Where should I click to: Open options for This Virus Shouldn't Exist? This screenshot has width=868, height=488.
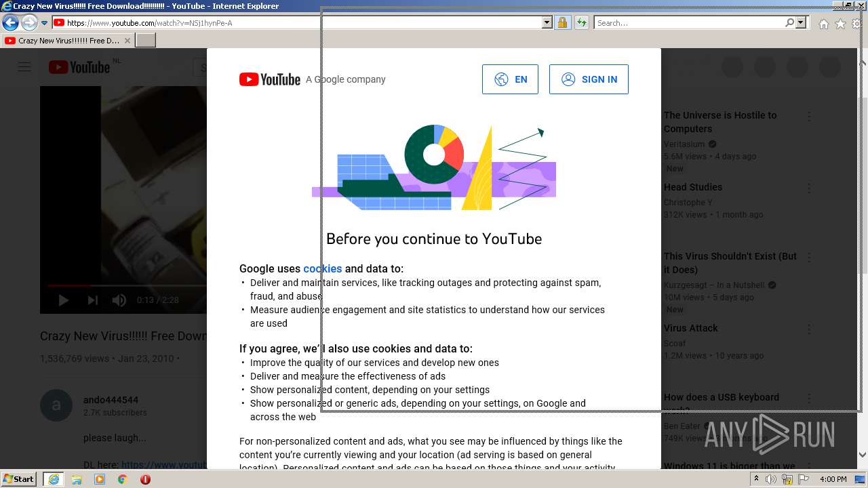(x=809, y=258)
